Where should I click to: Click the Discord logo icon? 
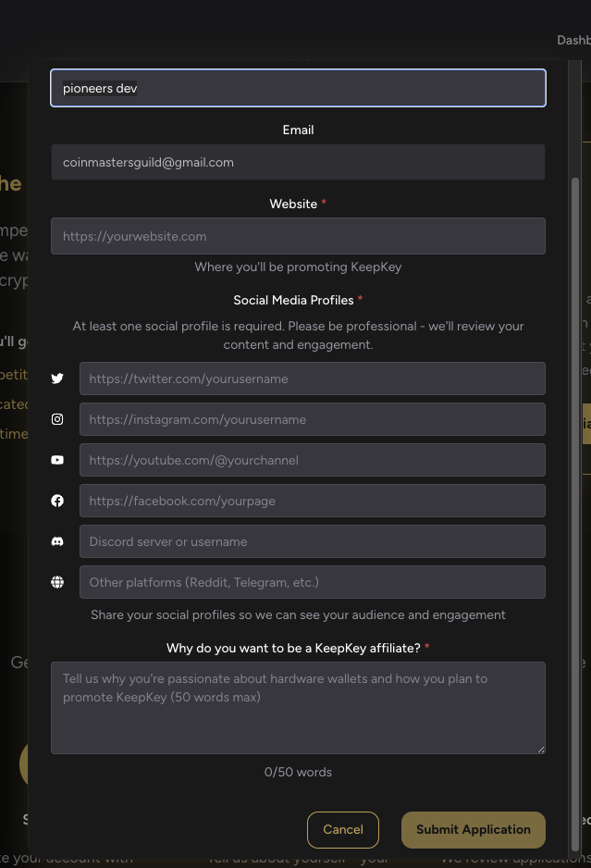[x=57, y=541]
